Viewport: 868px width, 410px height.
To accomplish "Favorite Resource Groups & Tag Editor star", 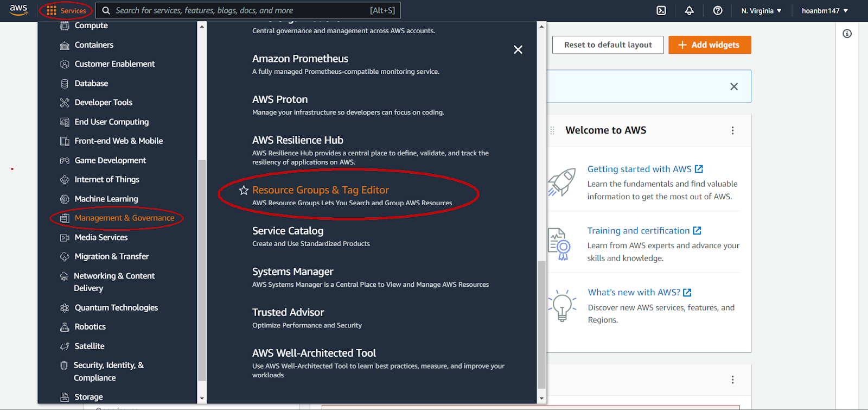I will [244, 190].
